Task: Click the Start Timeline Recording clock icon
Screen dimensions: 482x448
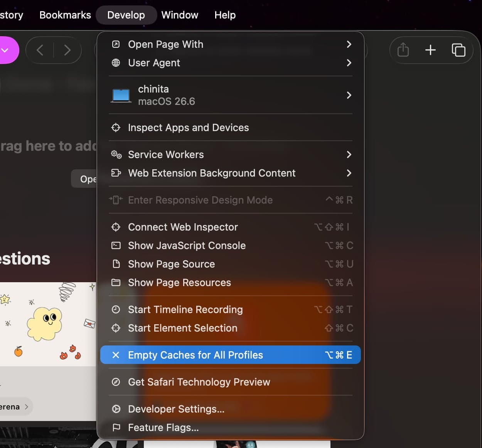Action: (116, 310)
